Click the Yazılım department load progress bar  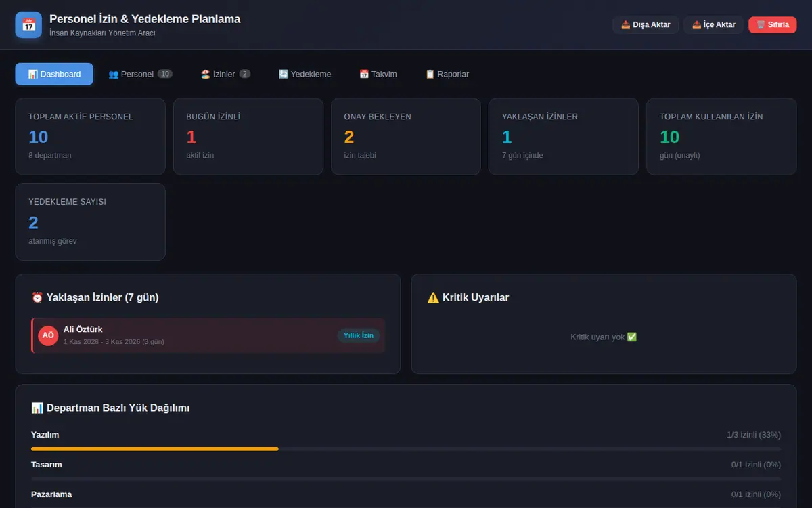click(x=406, y=448)
